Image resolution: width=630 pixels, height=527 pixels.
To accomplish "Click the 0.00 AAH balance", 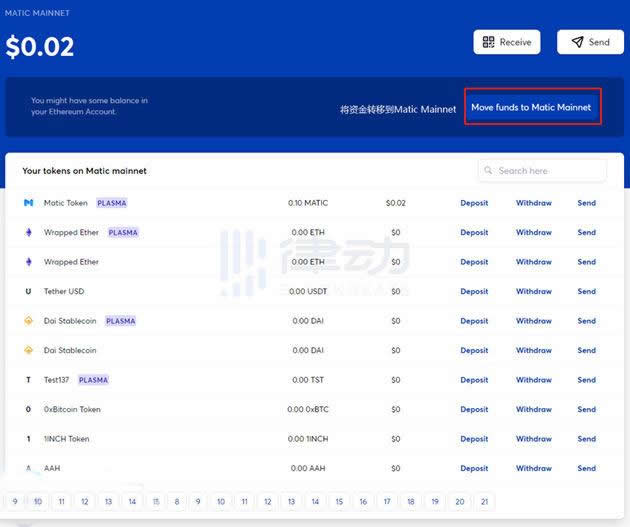I will pyautogui.click(x=308, y=468).
